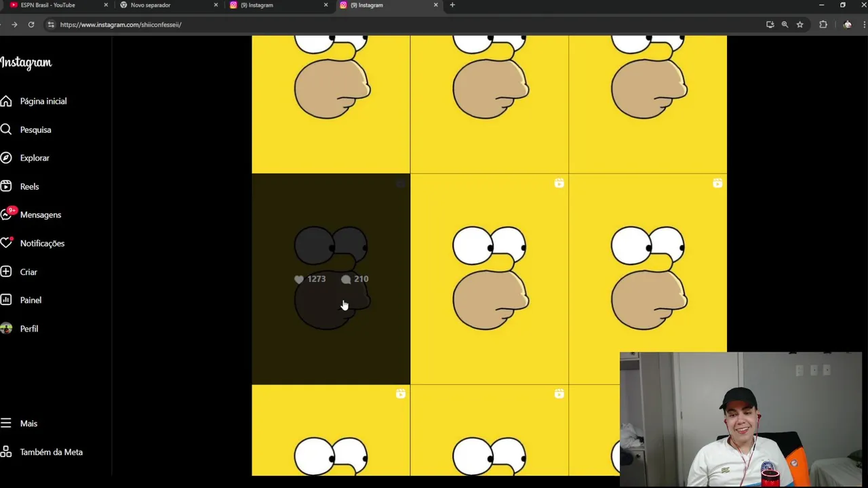Open hovered post with 1273 likes
Image resolution: width=868 pixels, height=488 pixels.
[331, 279]
